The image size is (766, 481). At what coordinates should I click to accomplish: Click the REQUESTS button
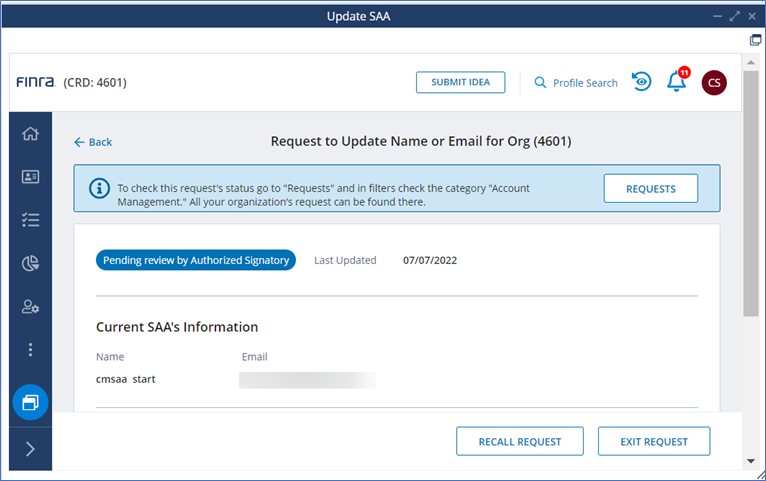[650, 188]
